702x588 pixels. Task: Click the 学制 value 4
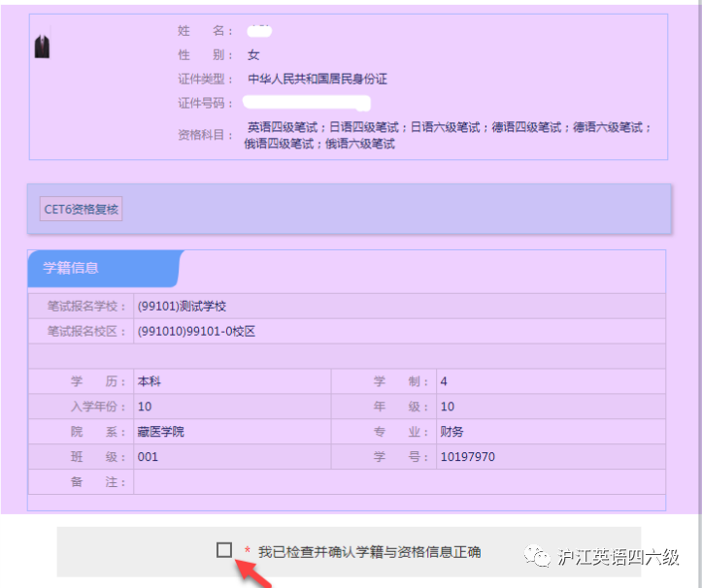pos(444,381)
